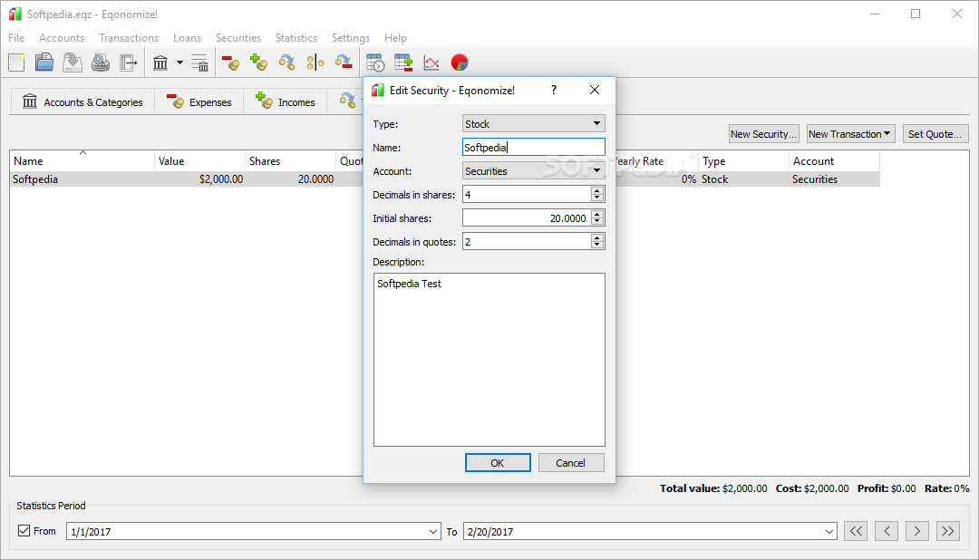The width and height of the screenshot is (979, 560).
Task: Open the development over time line chart
Action: point(431,63)
